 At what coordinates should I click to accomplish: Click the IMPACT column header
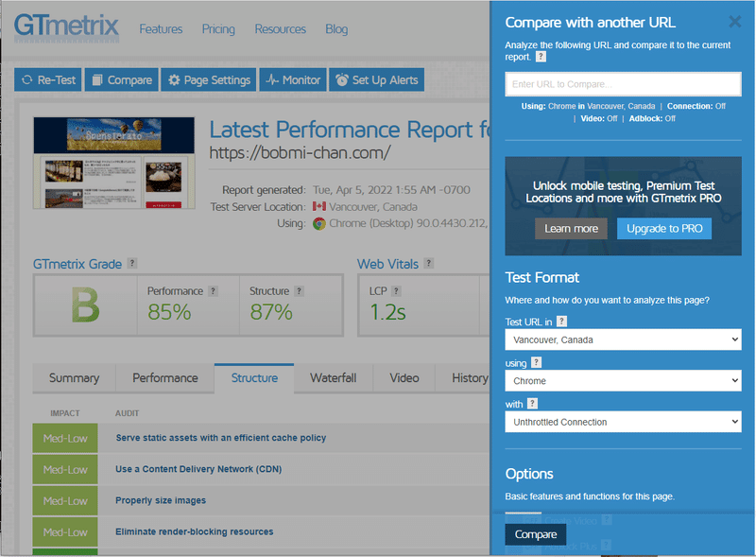(65, 413)
